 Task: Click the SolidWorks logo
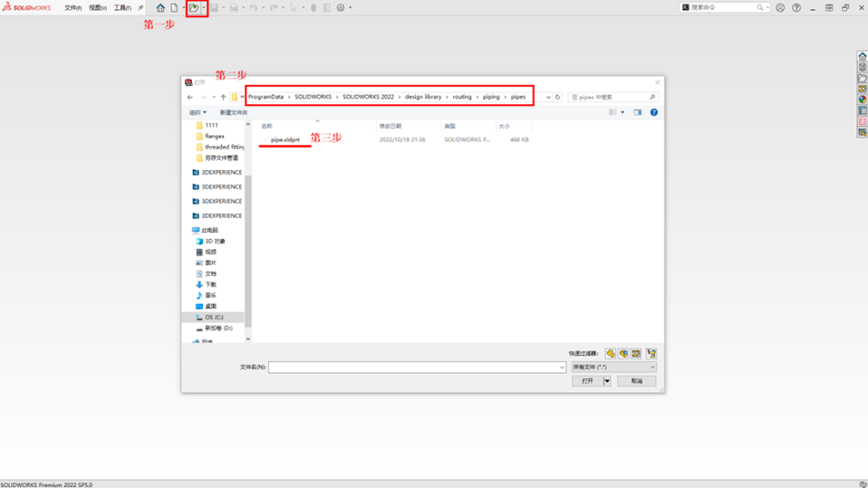tap(26, 7)
